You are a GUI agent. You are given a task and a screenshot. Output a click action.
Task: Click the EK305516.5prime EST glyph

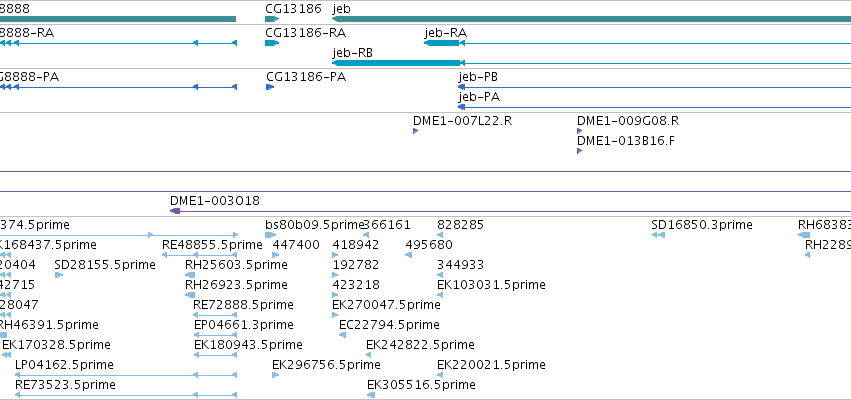371,395
